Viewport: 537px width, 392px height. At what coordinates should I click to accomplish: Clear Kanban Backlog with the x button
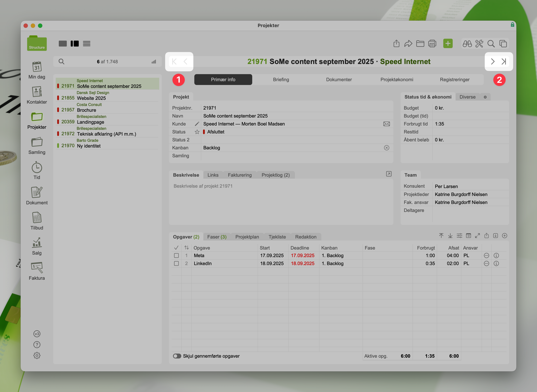386,148
